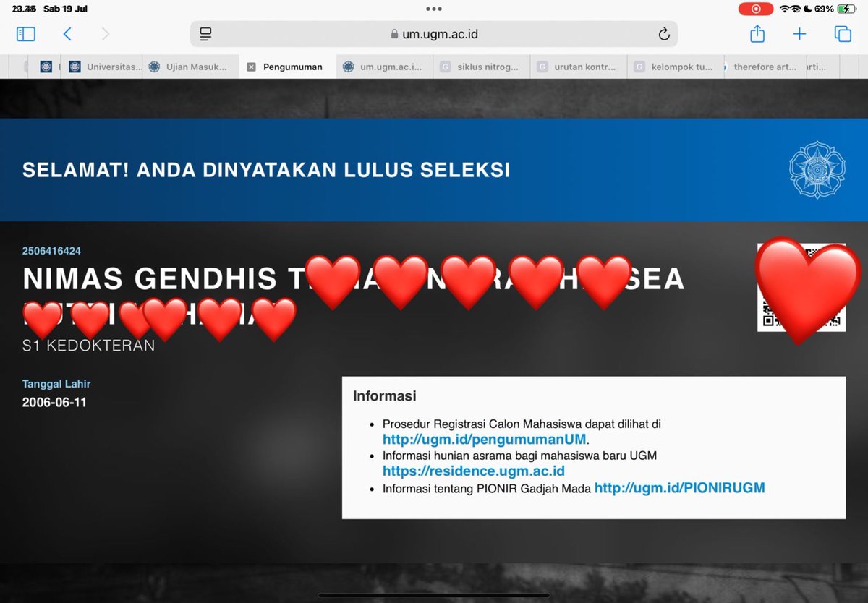Switch to the Universitas tab
This screenshot has width=868, height=603.
102,67
